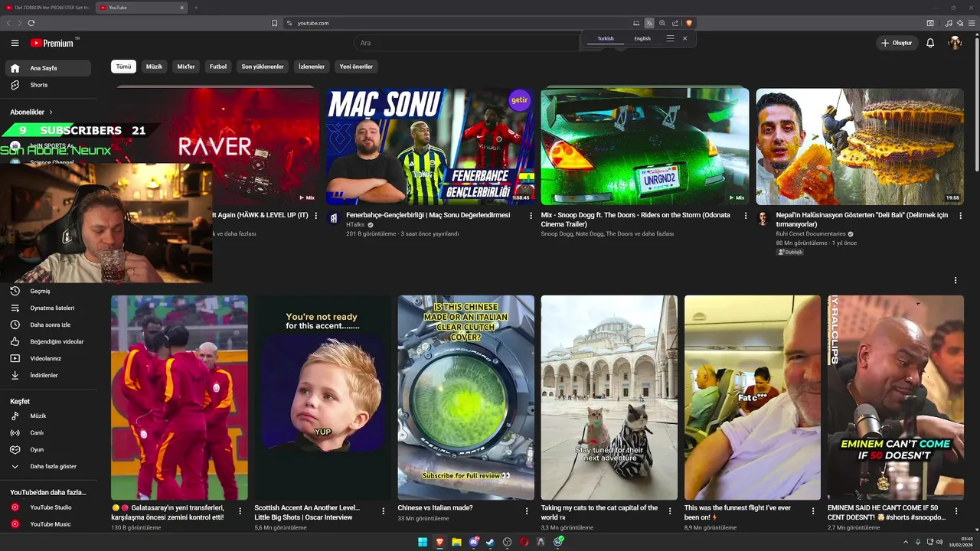Open Geçmiş history in sidebar
Image resolution: width=980 pixels, height=551 pixels.
tap(47, 291)
